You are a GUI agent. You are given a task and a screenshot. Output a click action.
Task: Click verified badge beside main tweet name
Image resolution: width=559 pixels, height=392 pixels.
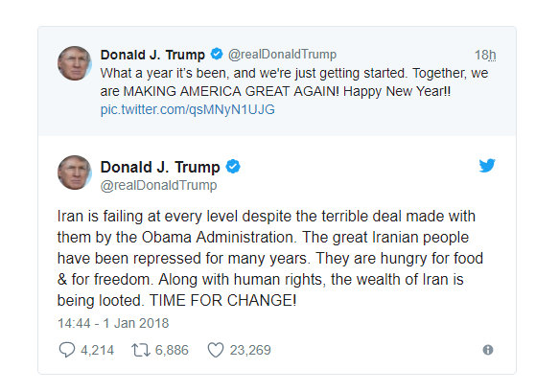233,167
